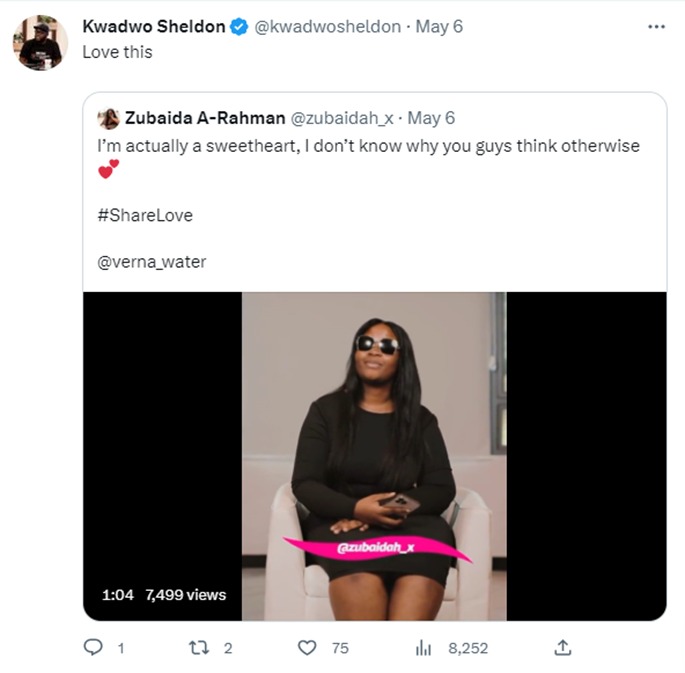Click the 8,252 view count

468,648
